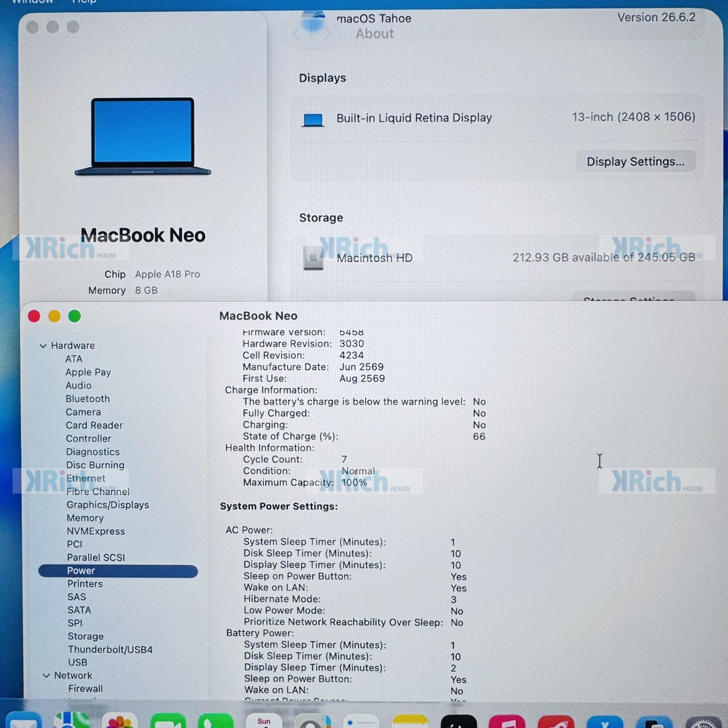Select USB in the sidebar
This screenshot has width=728, height=728.
pos(78,662)
